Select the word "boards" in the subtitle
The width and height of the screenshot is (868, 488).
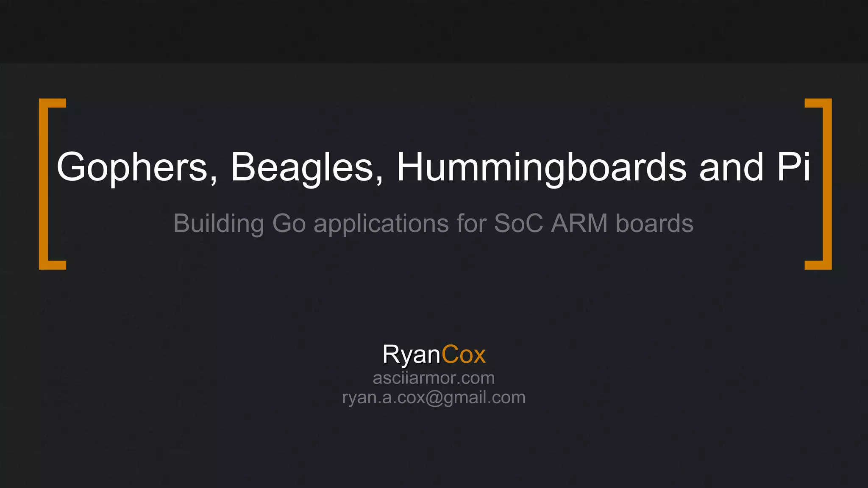click(654, 223)
